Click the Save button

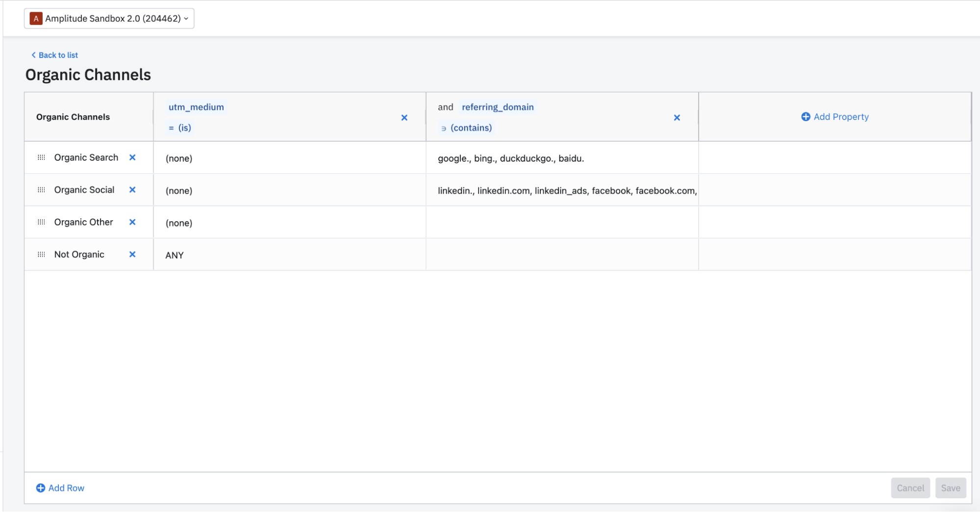pyautogui.click(x=951, y=488)
